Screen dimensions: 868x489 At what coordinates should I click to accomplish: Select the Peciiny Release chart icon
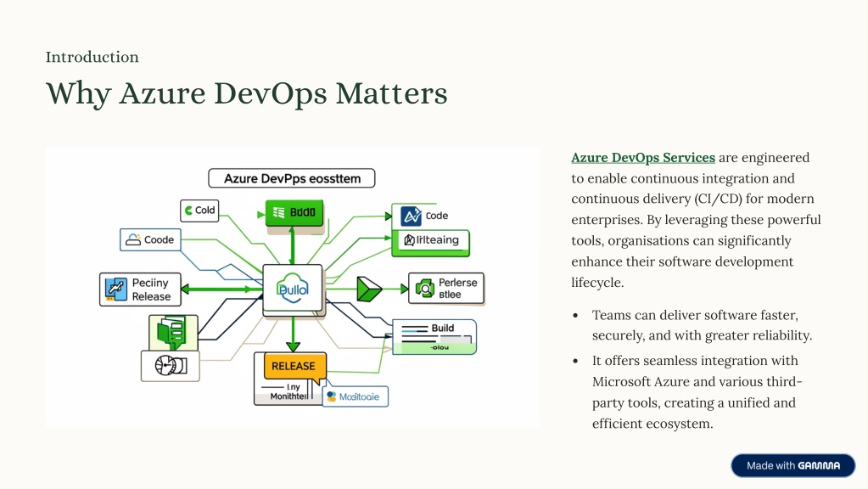[x=115, y=289]
